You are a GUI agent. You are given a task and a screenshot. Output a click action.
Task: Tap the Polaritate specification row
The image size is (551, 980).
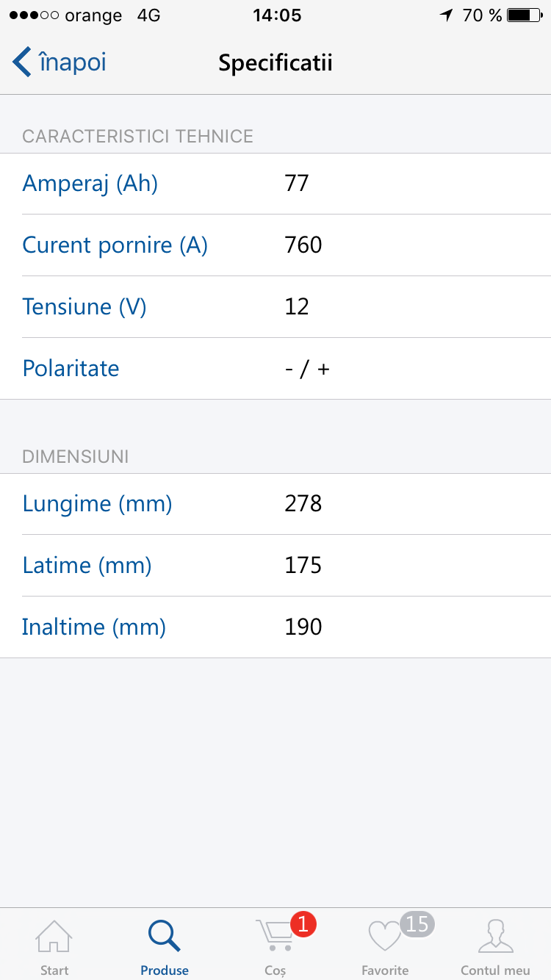coord(275,369)
